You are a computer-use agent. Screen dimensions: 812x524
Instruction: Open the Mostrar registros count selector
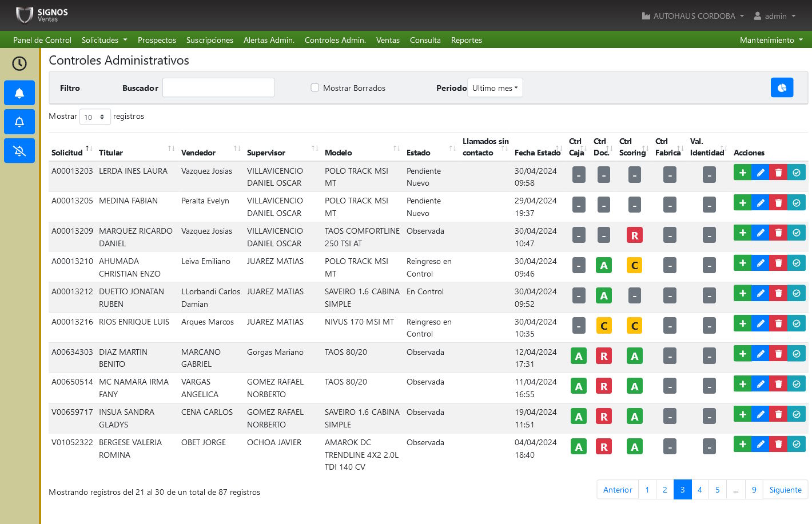click(x=95, y=117)
